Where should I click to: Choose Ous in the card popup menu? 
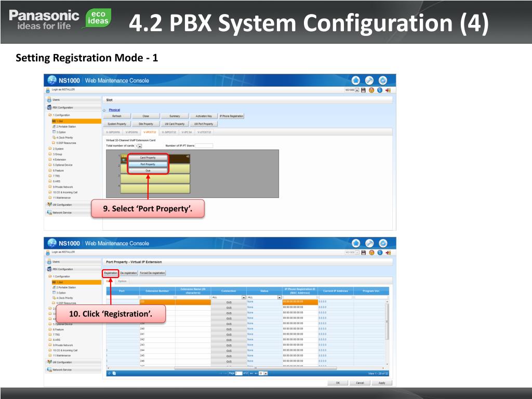point(148,170)
